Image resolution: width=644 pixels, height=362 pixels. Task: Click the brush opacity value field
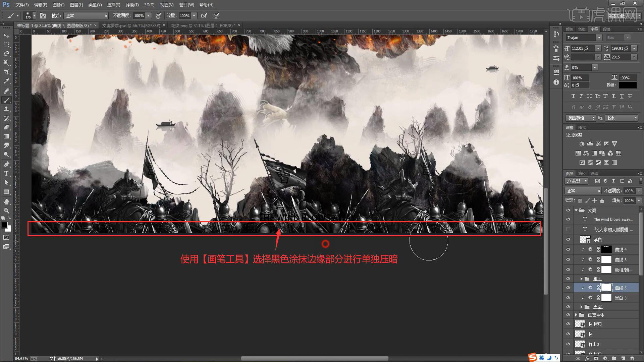click(x=139, y=16)
